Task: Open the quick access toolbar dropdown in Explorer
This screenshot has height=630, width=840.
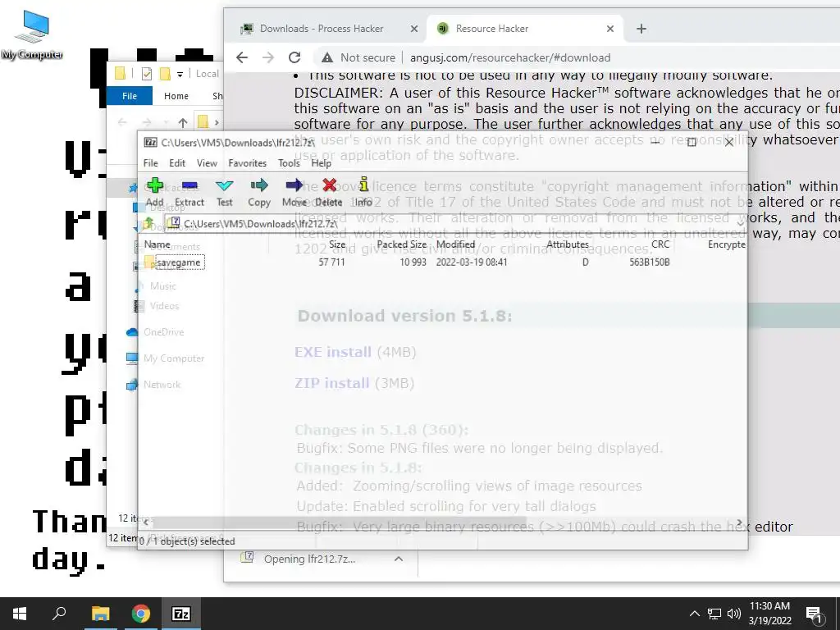Action: [x=180, y=74]
